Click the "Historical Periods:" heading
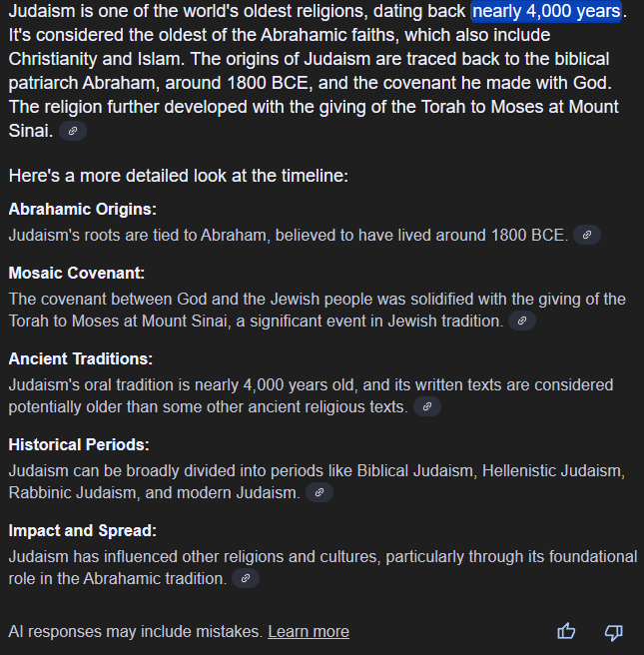This screenshot has height=655, width=644. [x=79, y=445]
